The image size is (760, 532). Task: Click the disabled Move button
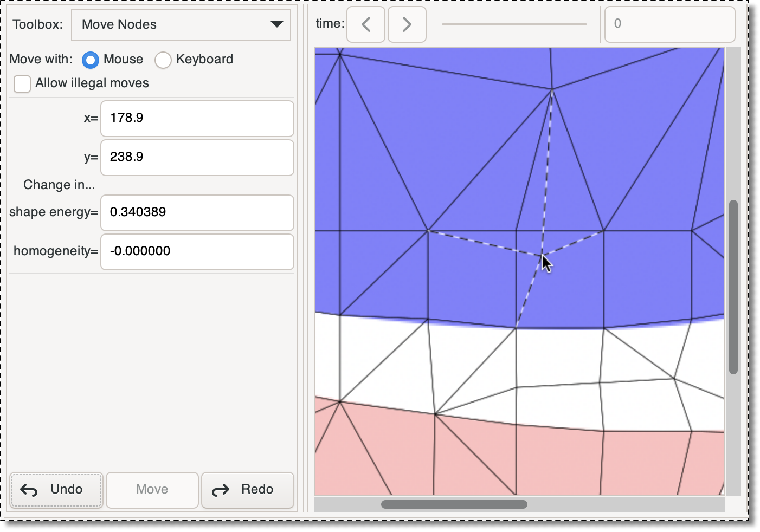tap(152, 490)
